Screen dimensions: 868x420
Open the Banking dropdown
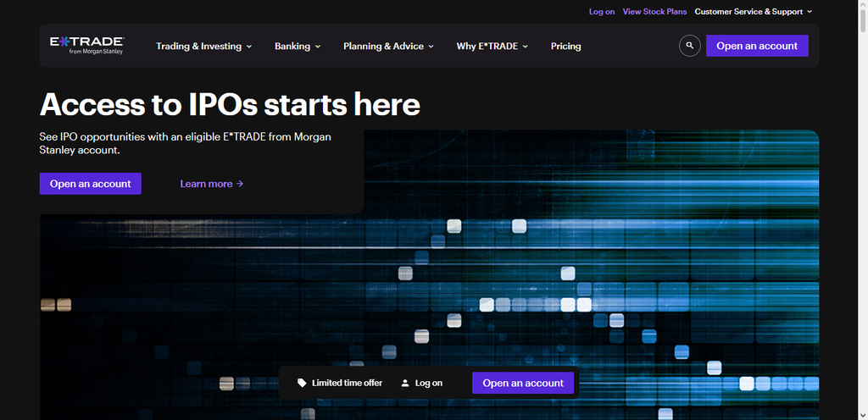pos(298,47)
